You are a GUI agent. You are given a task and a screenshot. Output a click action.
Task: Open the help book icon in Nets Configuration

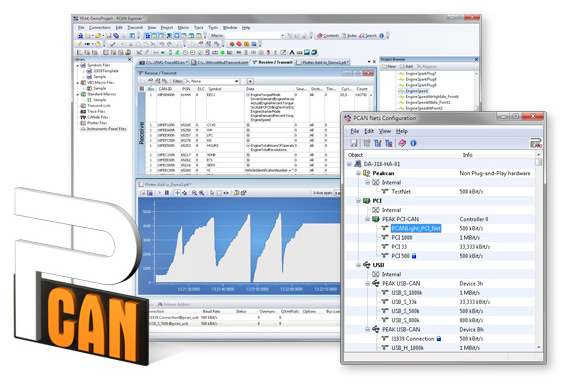coord(402,143)
